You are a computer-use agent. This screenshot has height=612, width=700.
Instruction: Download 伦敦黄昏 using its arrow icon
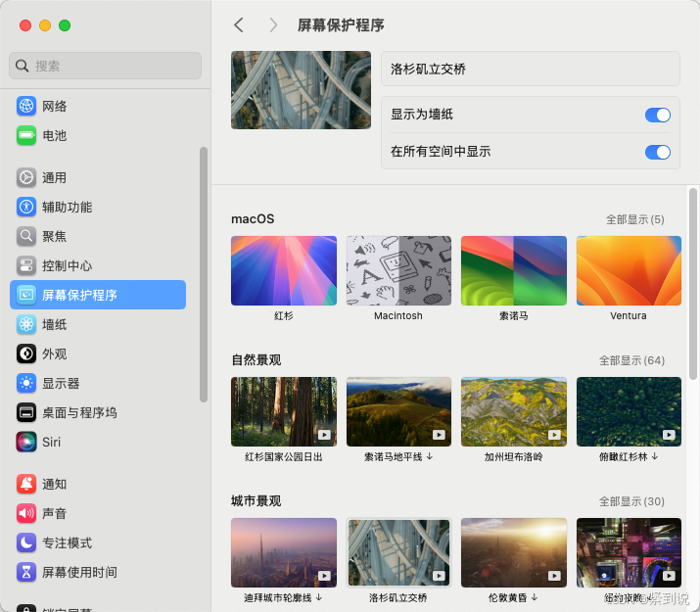[534, 597]
